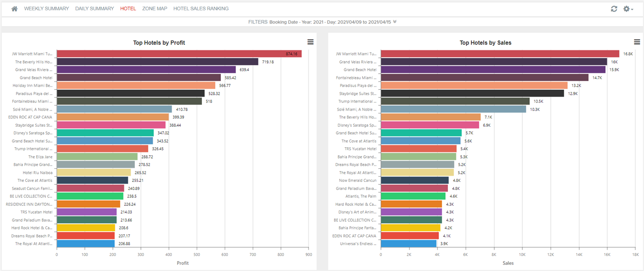
Task: Select Hard Rock Hotel profit bar 208.6
Action: [x=86, y=228]
